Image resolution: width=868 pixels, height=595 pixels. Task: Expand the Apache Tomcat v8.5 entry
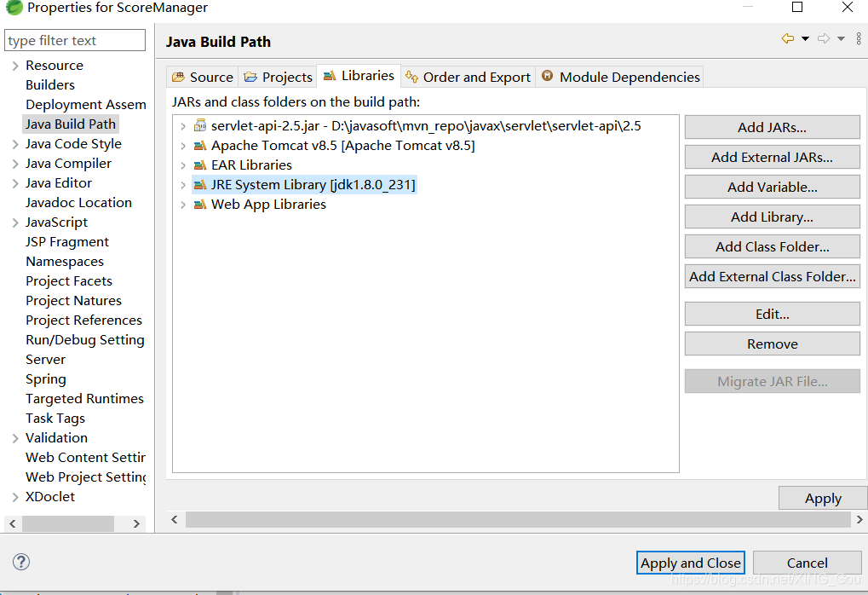(x=182, y=146)
